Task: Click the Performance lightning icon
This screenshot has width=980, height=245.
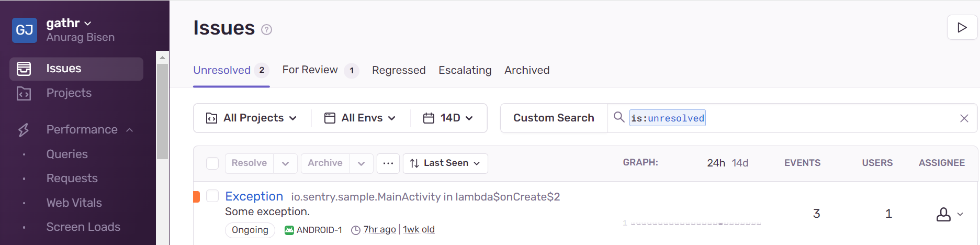Action: click(24, 130)
